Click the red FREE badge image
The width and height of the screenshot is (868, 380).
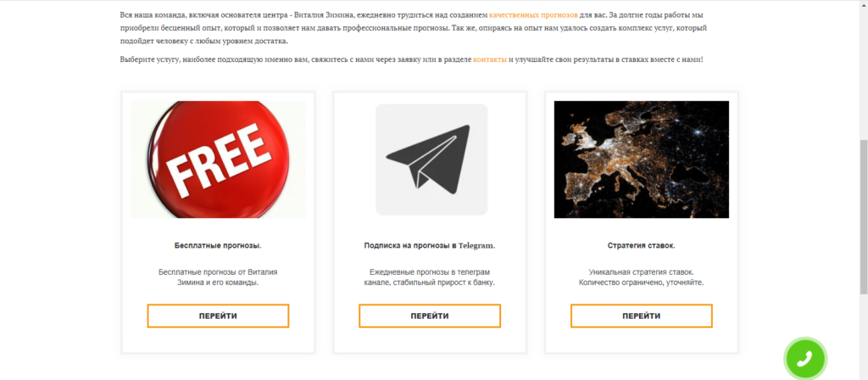tap(218, 159)
